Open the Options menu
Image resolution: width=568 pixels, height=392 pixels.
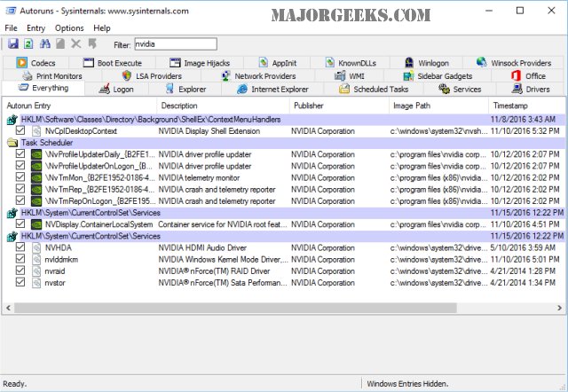(x=69, y=27)
